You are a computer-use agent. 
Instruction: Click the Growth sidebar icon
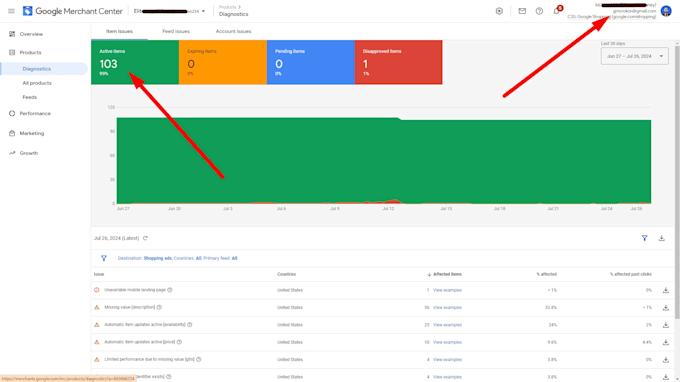pyautogui.click(x=12, y=153)
